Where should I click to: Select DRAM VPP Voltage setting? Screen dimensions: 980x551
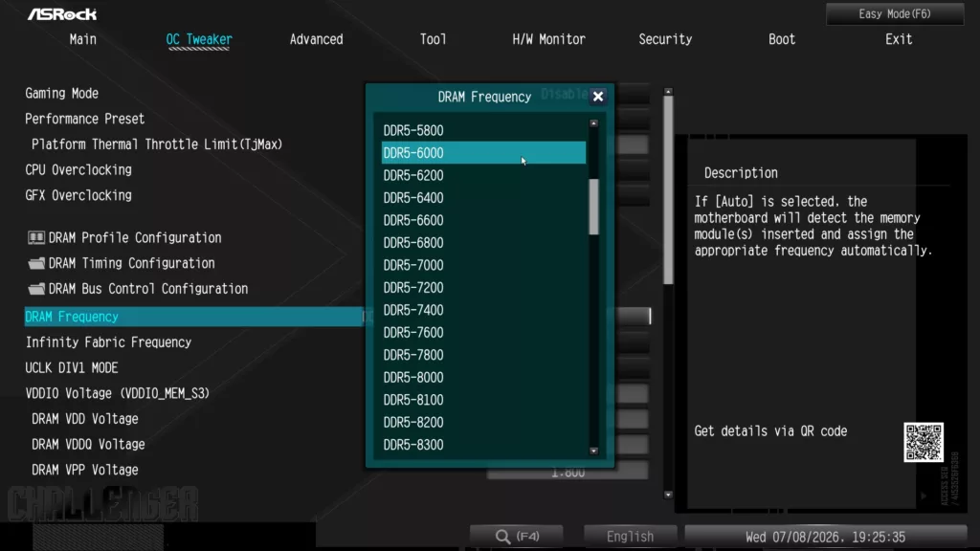(85, 470)
